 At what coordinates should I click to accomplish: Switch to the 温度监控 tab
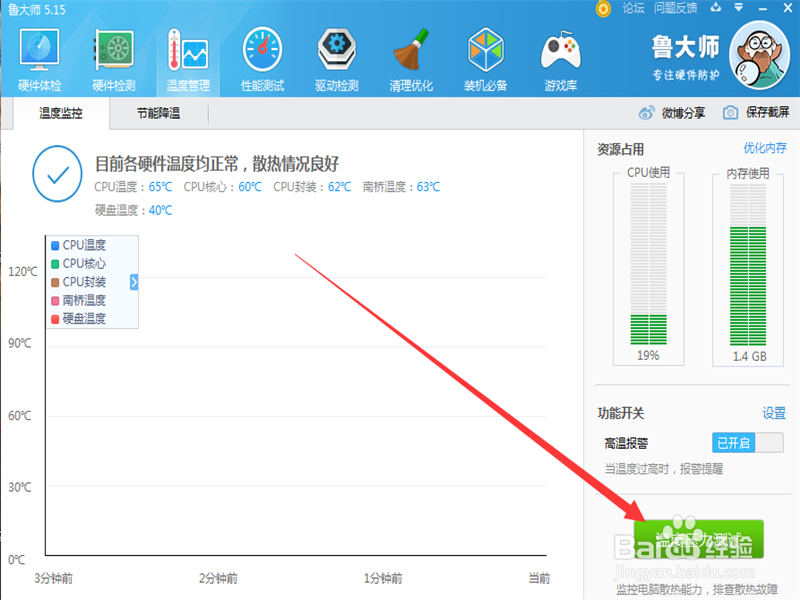[x=61, y=113]
